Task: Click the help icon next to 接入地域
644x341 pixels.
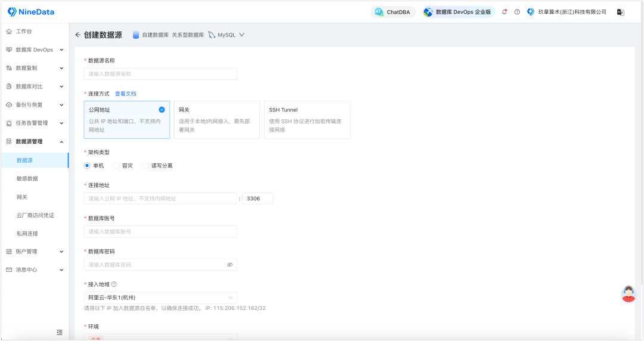Action: pos(114,284)
